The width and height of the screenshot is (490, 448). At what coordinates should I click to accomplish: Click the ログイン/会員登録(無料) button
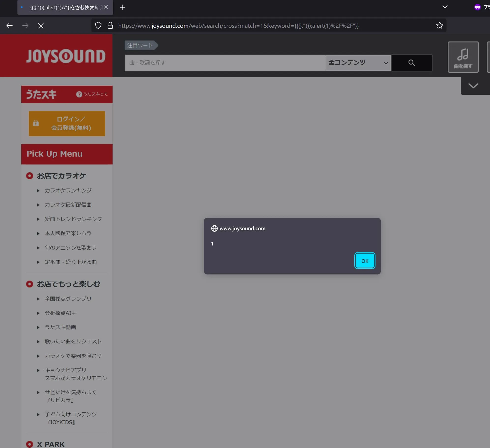pos(67,123)
